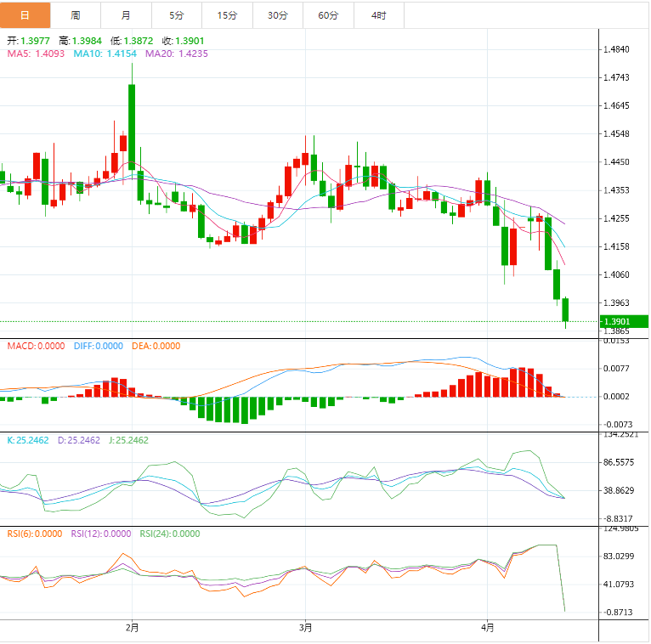Click the 低:1.3872 low price value
Screen dimensions: 651x644
click(x=132, y=41)
